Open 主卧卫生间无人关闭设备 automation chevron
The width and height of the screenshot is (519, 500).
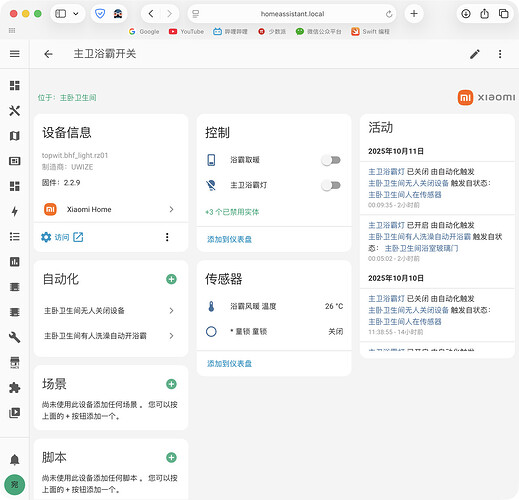(171, 311)
